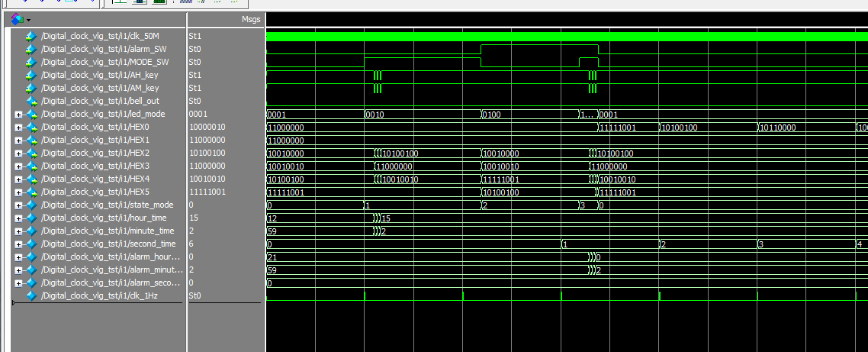Image resolution: width=868 pixels, height=352 pixels.
Task: Select the AH_key signal icon
Action: 31,75
